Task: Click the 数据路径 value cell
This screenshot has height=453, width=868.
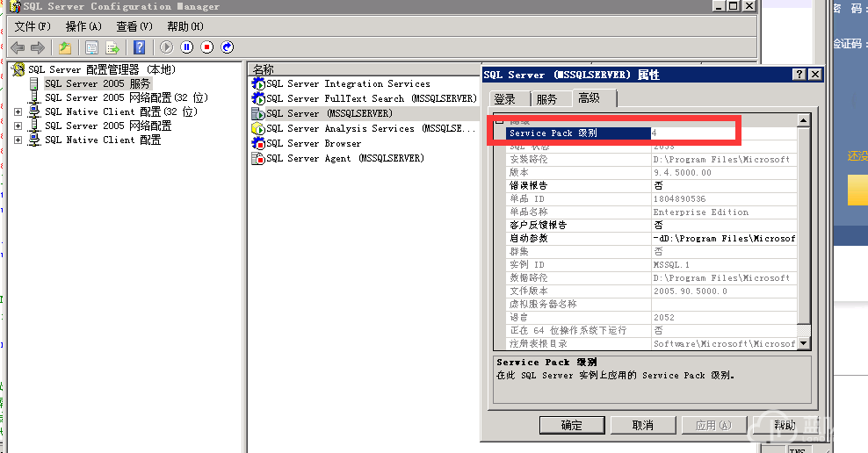Action: [x=724, y=278]
